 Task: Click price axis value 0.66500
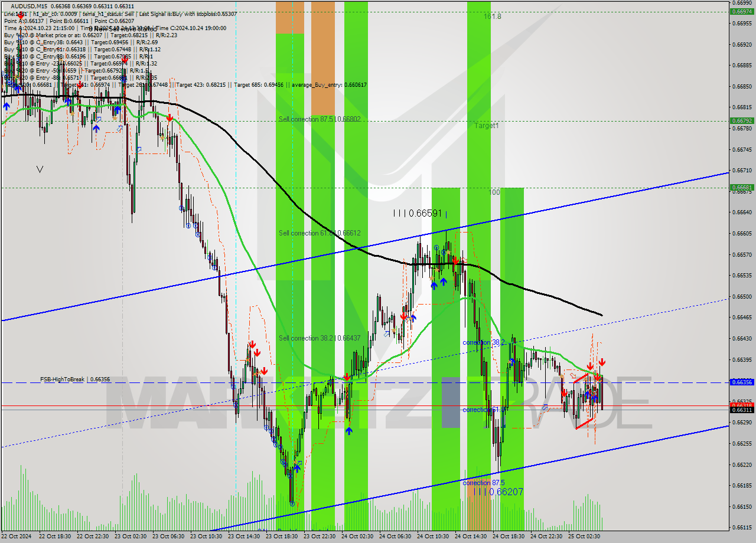point(742,296)
